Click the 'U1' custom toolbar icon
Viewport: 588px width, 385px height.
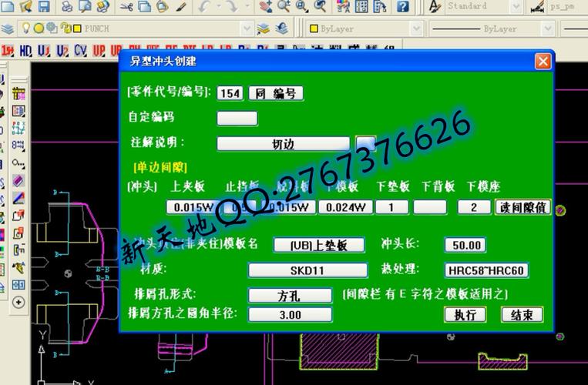(44, 51)
